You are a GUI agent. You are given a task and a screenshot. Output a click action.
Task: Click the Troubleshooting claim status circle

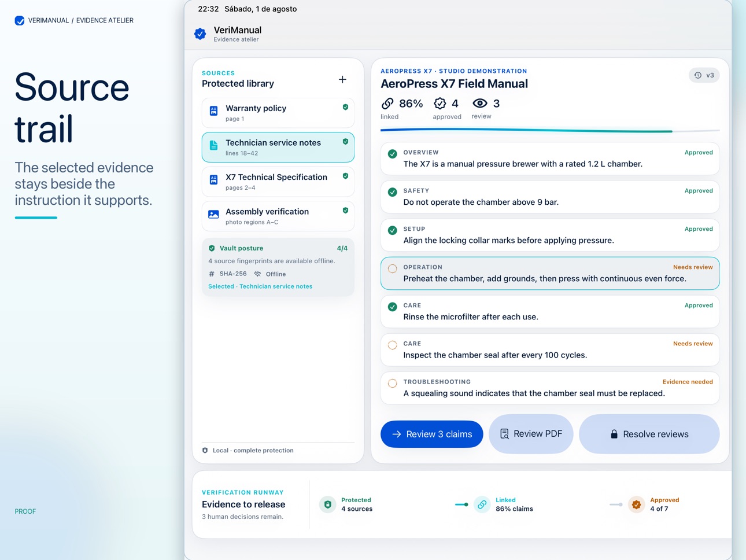[393, 383]
